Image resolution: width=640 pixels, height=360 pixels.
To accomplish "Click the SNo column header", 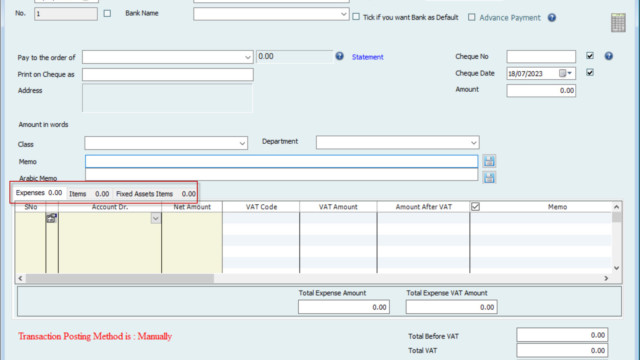I will click(31, 207).
